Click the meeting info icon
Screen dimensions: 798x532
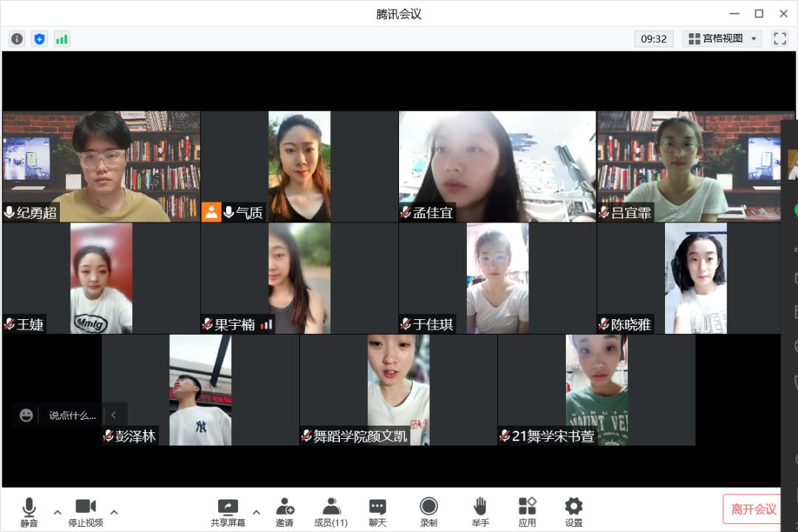(x=16, y=39)
